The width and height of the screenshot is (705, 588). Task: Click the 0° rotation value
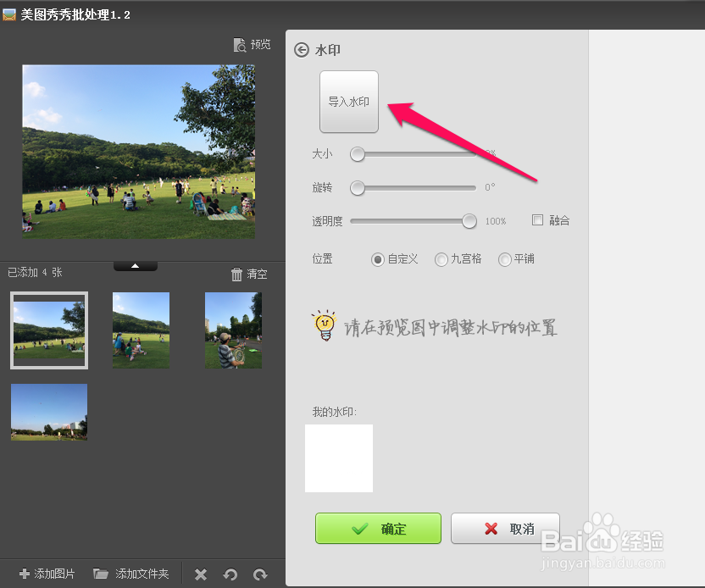490,187
